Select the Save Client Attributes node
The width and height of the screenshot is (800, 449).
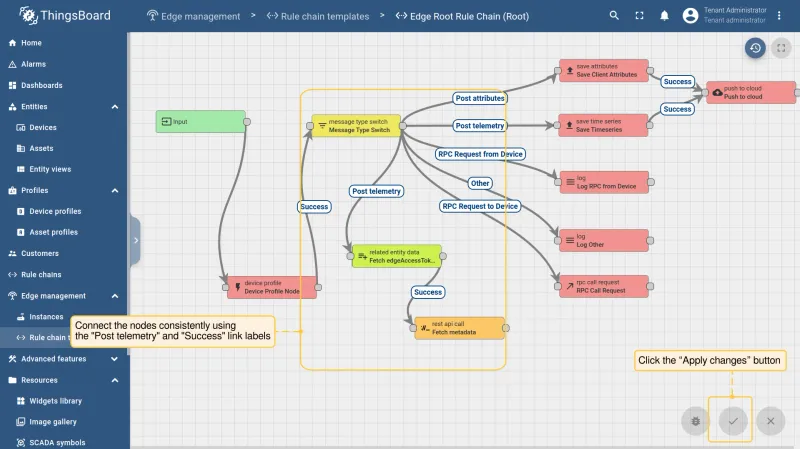[604, 70]
